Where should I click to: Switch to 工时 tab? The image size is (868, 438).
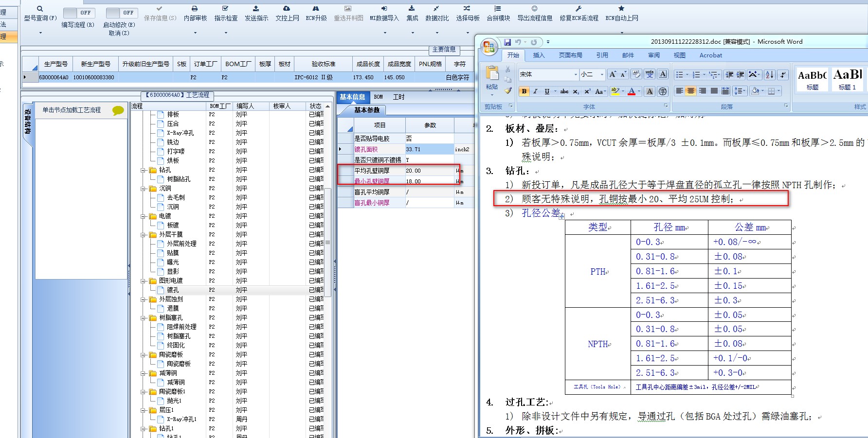399,97
